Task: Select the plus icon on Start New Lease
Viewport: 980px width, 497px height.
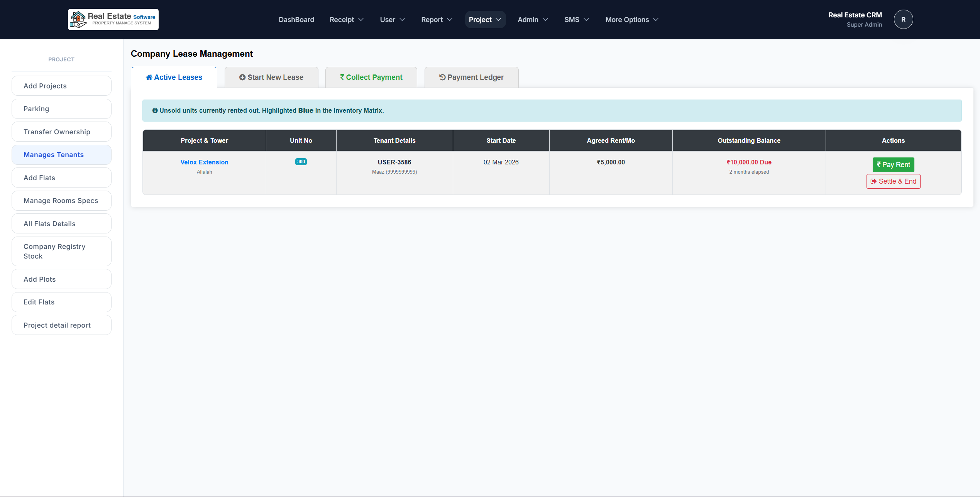Action: pyautogui.click(x=242, y=77)
